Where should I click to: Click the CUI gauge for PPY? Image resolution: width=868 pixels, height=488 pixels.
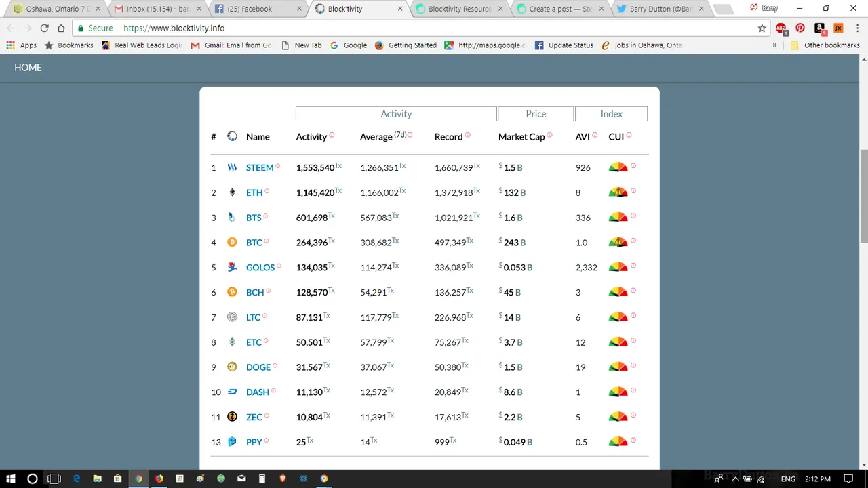[x=618, y=441]
